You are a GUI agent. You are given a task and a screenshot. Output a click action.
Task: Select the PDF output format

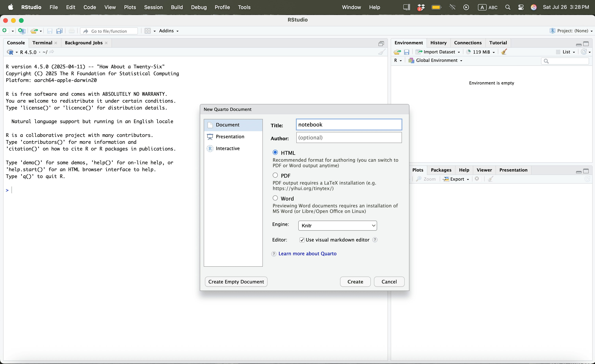275,175
